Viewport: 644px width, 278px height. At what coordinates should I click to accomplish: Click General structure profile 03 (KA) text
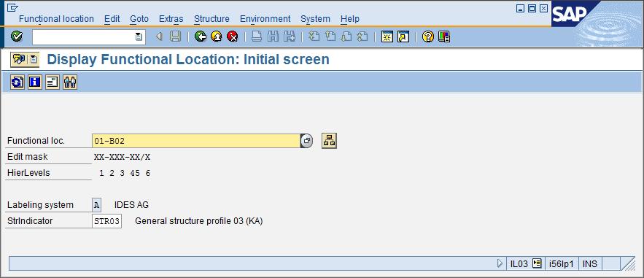click(199, 221)
